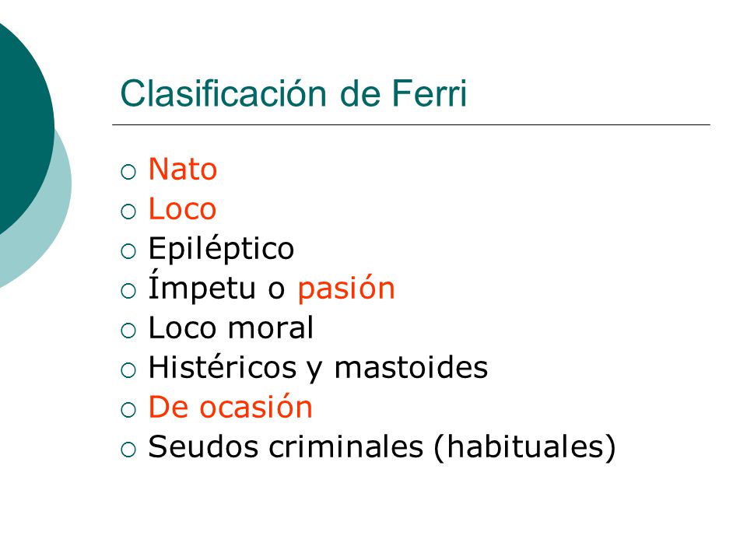Click the bullet circle beside Epiléptico
Viewport: 747px width, 560px height.
128,251
